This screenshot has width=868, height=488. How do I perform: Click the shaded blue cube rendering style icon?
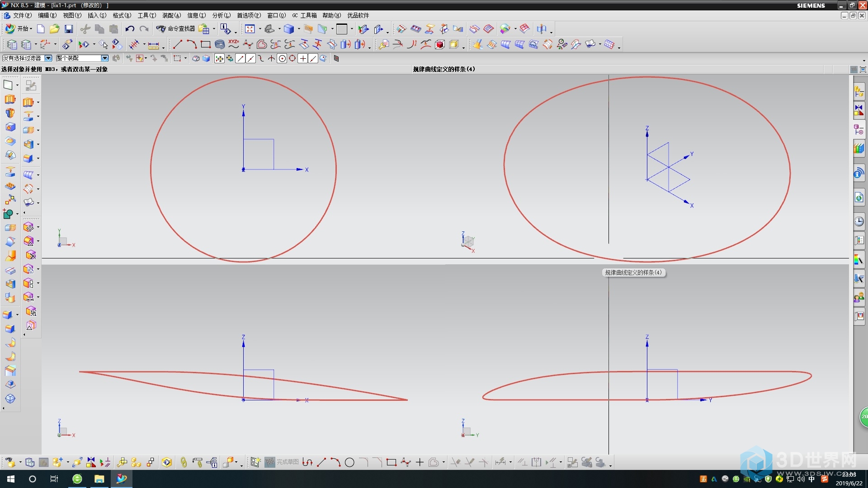tap(288, 29)
